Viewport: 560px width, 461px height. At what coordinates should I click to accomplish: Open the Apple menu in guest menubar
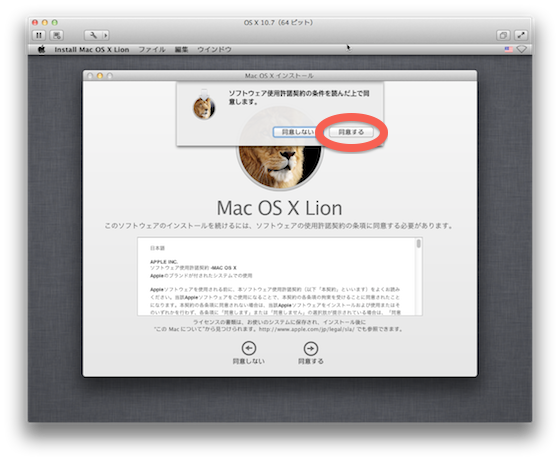click(x=42, y=49)
